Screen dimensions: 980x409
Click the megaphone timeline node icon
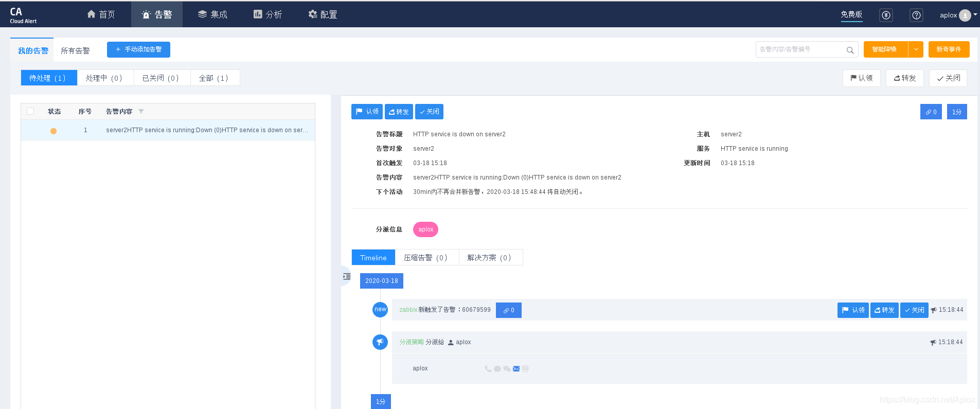[380, 342]
